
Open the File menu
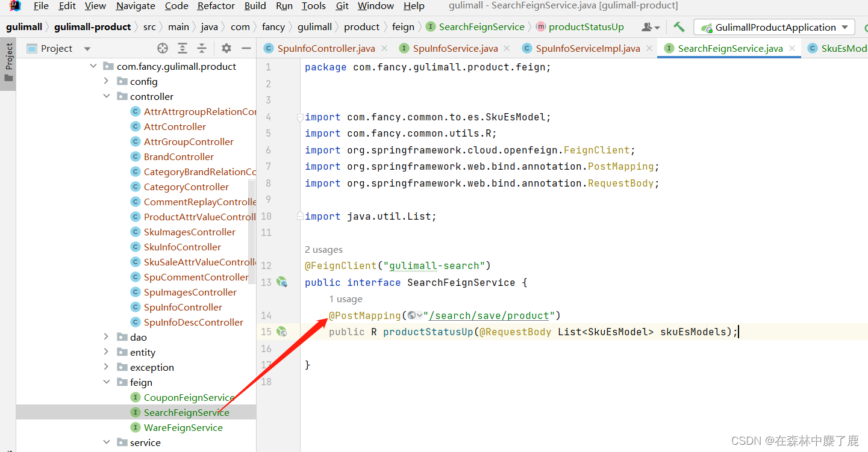[41, 6]
